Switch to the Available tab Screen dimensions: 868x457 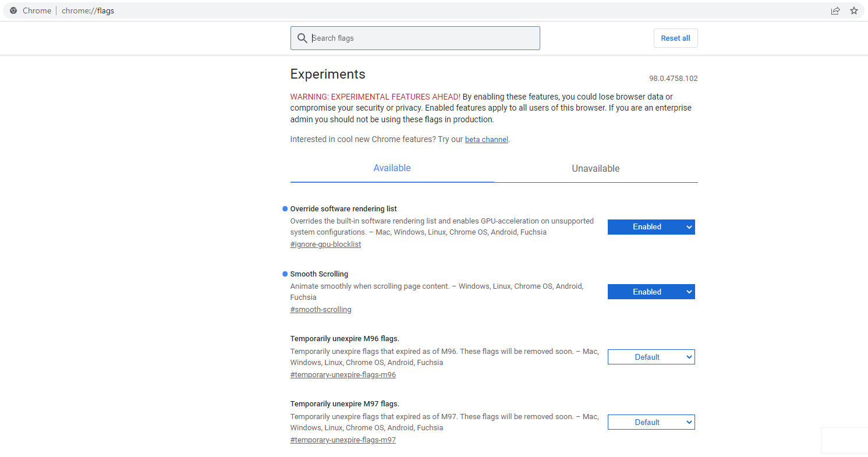(392, 168)
